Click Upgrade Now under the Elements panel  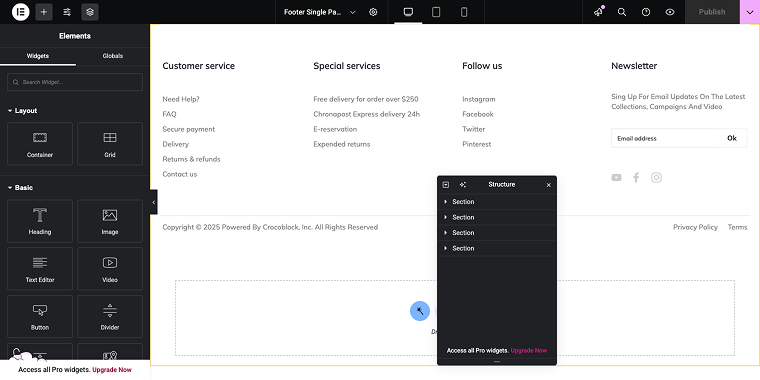point(112,370)
